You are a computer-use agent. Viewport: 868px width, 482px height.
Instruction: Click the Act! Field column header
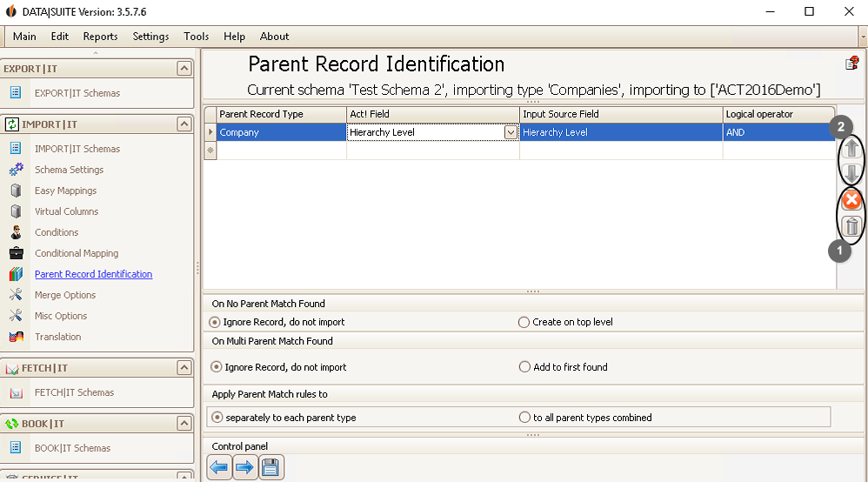(433, 114)
